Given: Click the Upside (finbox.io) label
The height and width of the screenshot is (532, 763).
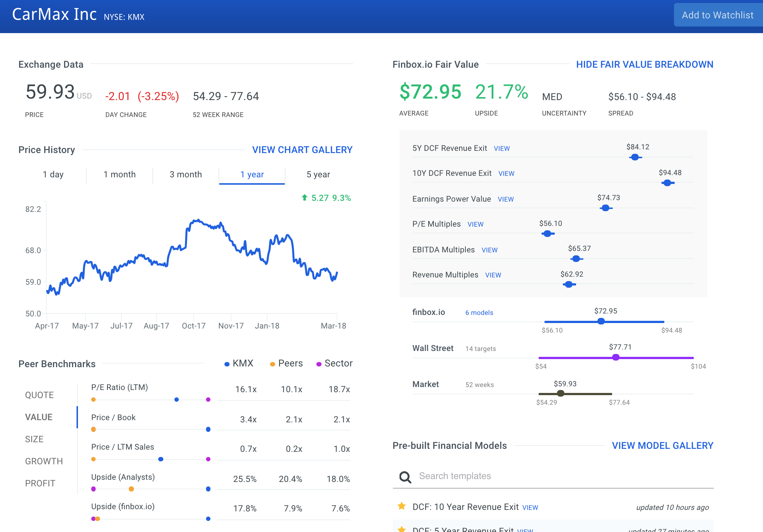Looking at the screenshot, I should click(123, 507).
